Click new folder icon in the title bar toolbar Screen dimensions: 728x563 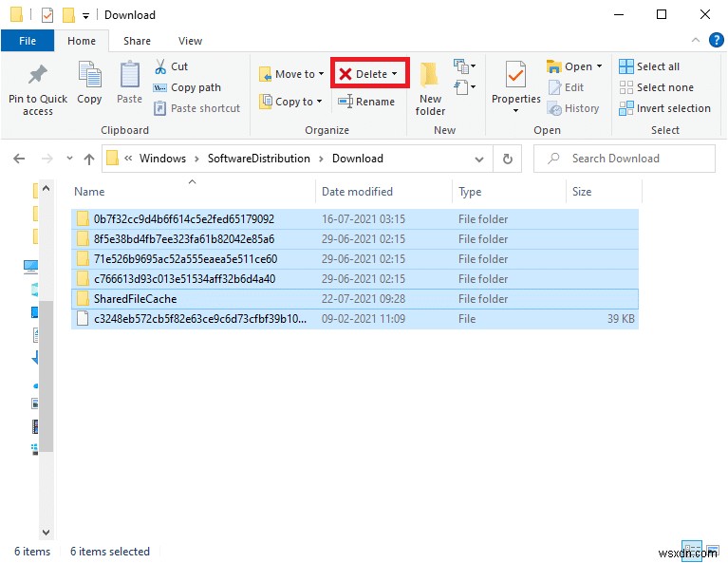coord(68,15)
